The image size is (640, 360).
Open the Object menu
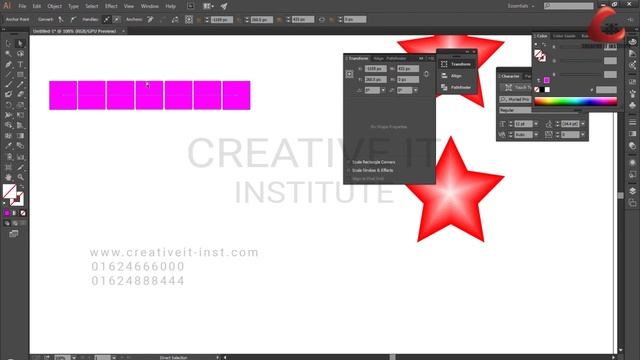tap(54, 6)
